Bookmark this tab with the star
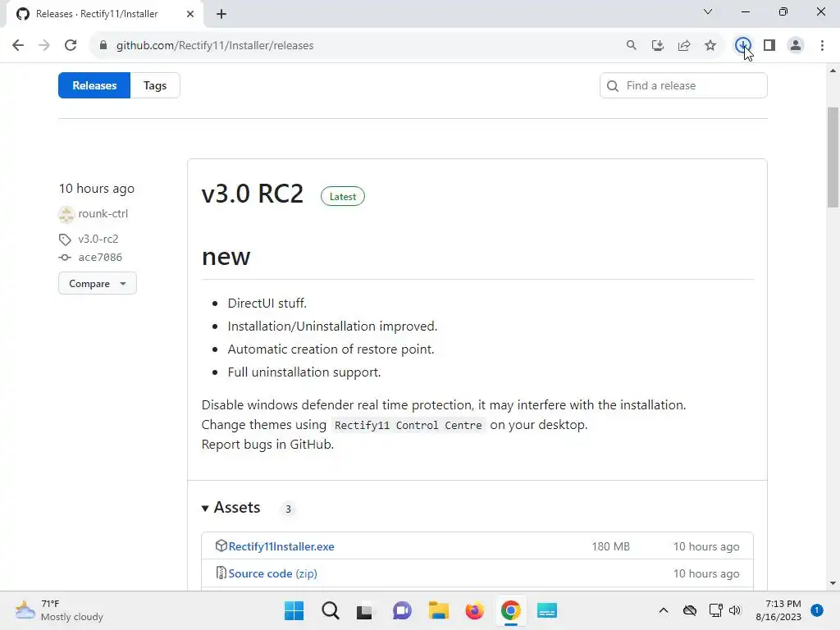840x630 pixels. coord(710,46)
